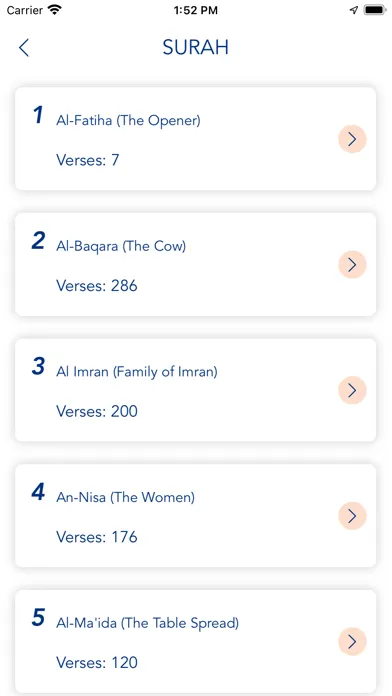Tap the back chevron icon
This screenshot has width=392, height=696.
[x=24, y=47]
